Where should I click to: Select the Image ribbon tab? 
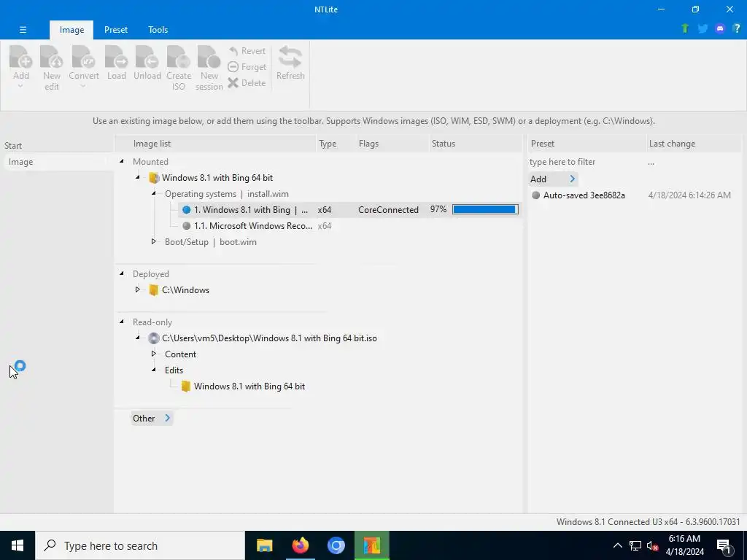(x=71, y=29)
